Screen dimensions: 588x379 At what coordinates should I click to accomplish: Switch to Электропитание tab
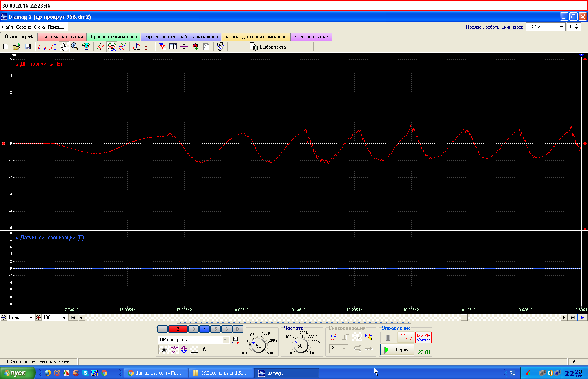pyautogui.click(x=311, y=37)
